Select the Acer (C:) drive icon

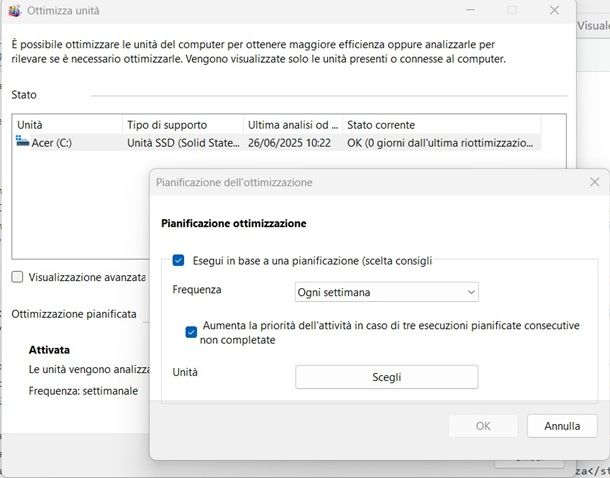tap(22, 141)
